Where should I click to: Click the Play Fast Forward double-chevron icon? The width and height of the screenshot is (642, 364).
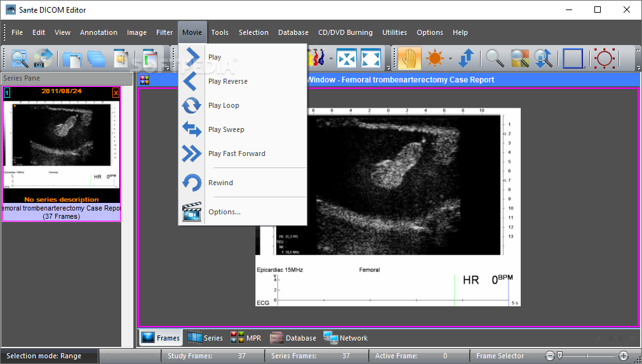coord(192,153)
